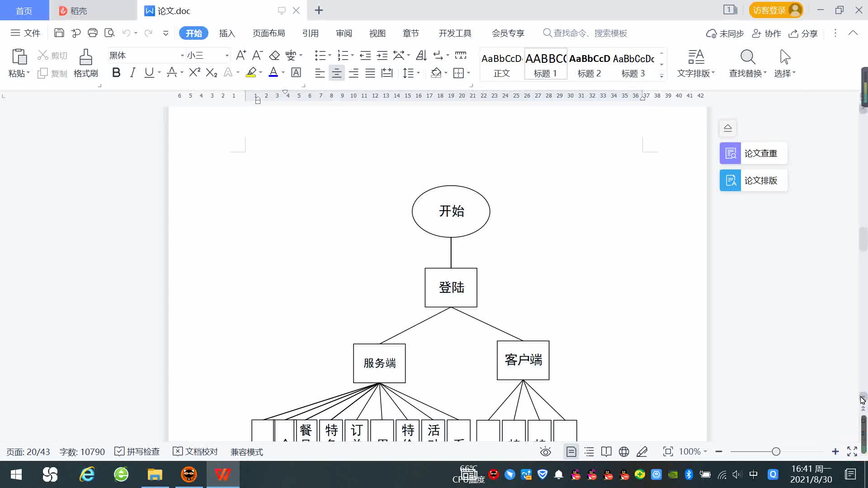The height and width of the screenshot is (488, 868).
Task: Switch to web layout view icon
Action: [624, 452]
